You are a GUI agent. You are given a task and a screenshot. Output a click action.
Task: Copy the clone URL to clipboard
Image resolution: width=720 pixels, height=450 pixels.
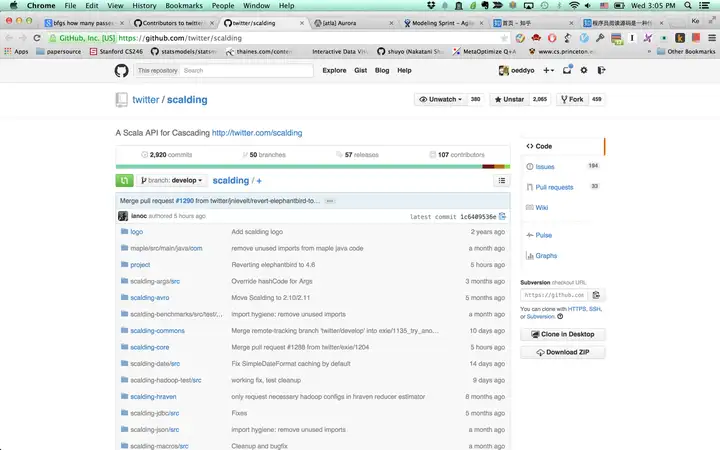(x=596, y=295)
